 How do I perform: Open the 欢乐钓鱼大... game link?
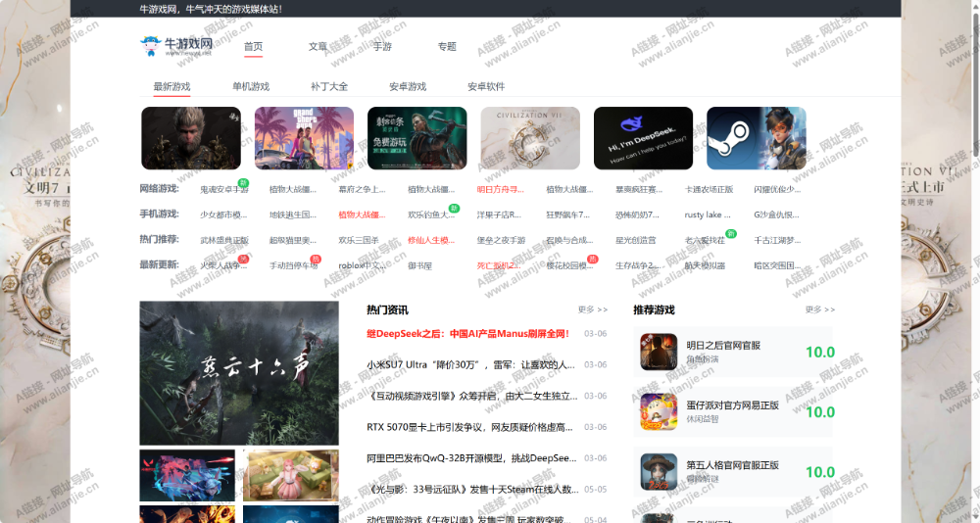coord(431,214)
